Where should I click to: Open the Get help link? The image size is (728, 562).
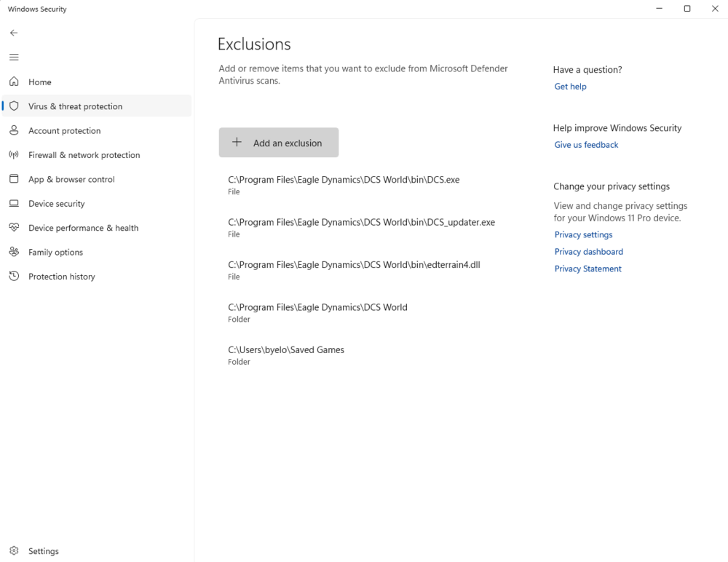[x=570, y=87]
